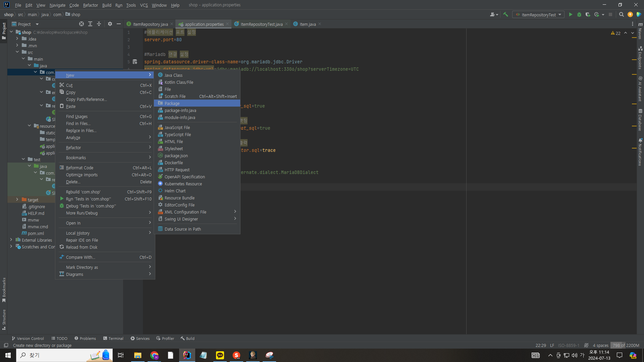Toggle the Project tool window stripe button
The height and width of the screenshot is (362, 644).
pyautogui.click(x=4, y=31)
